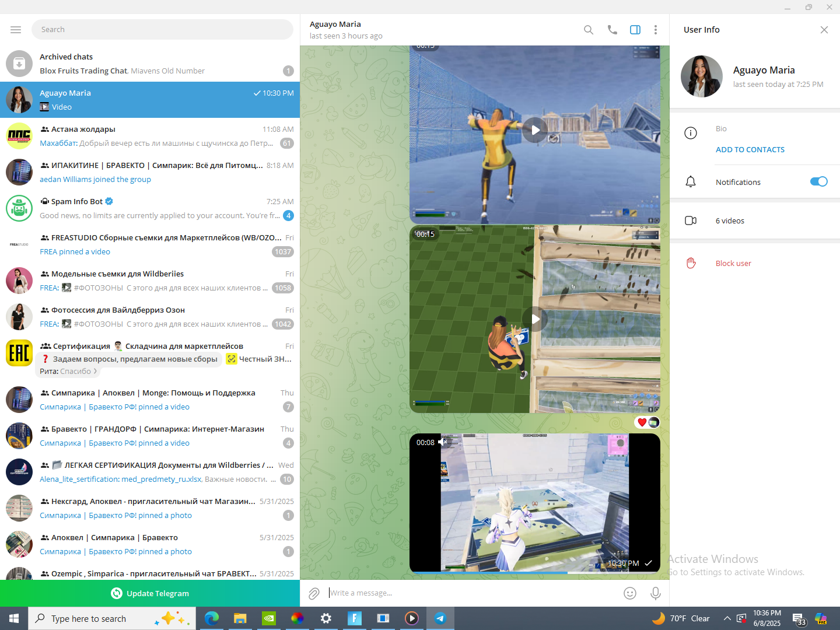Open the hamburger main menu
This screenshot has width=840, height=630.
[x=16, y=30]
